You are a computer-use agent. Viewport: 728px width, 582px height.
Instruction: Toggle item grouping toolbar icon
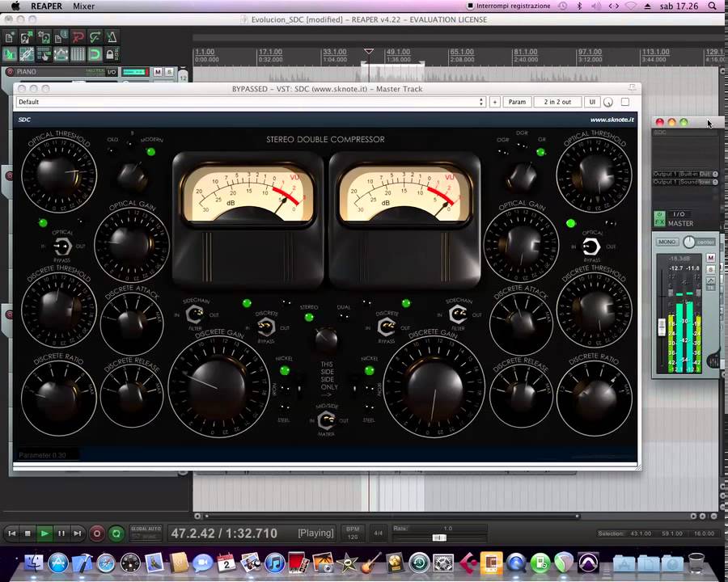tap(27, 54)
